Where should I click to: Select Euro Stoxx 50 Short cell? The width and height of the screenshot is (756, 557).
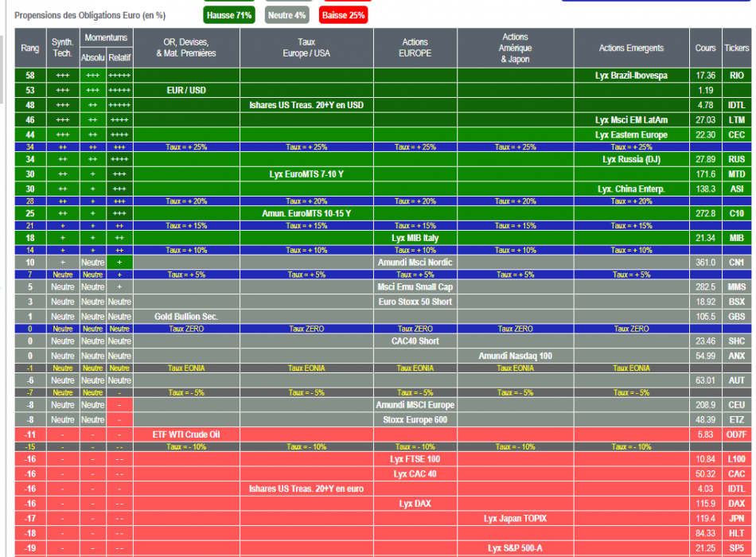(x=415, y=302)
